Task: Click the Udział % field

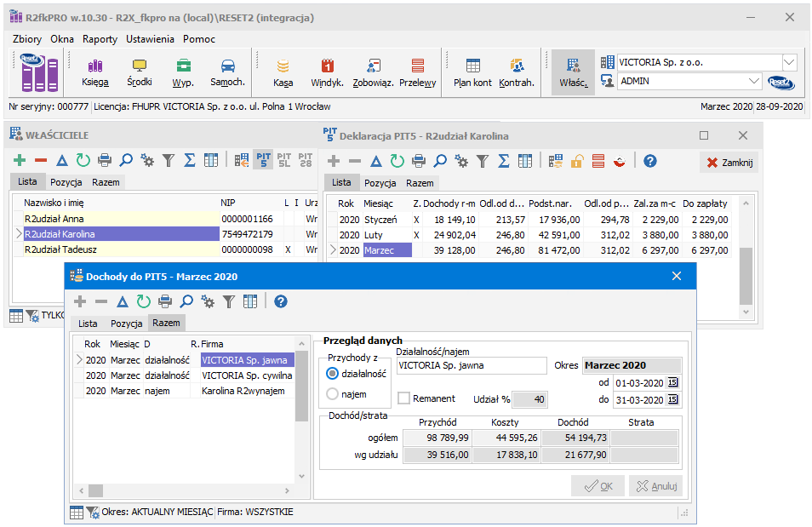Action: coord(529,399)
